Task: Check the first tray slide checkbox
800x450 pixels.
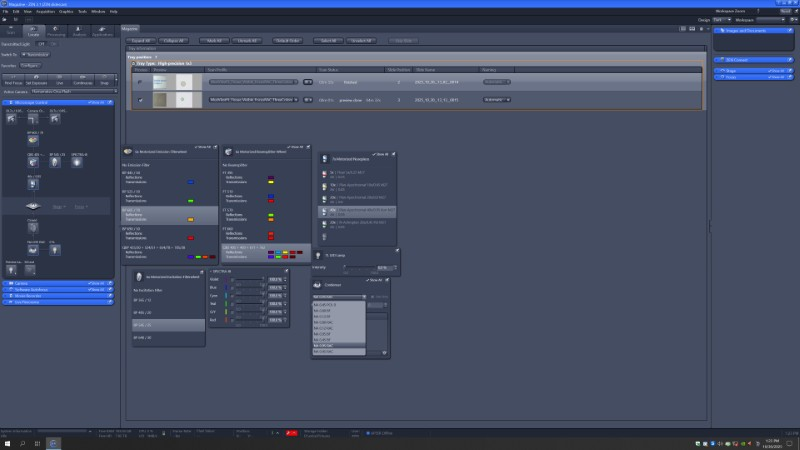Action: click(140, 81)
